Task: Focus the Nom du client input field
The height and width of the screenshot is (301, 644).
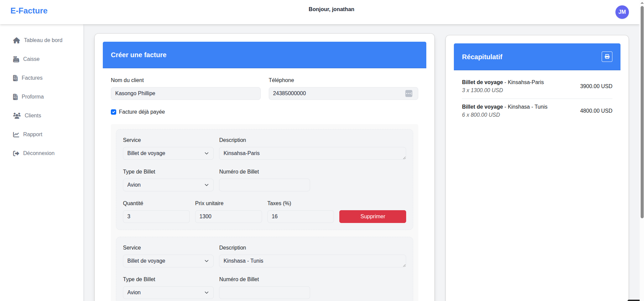Action: pos(185,93)
